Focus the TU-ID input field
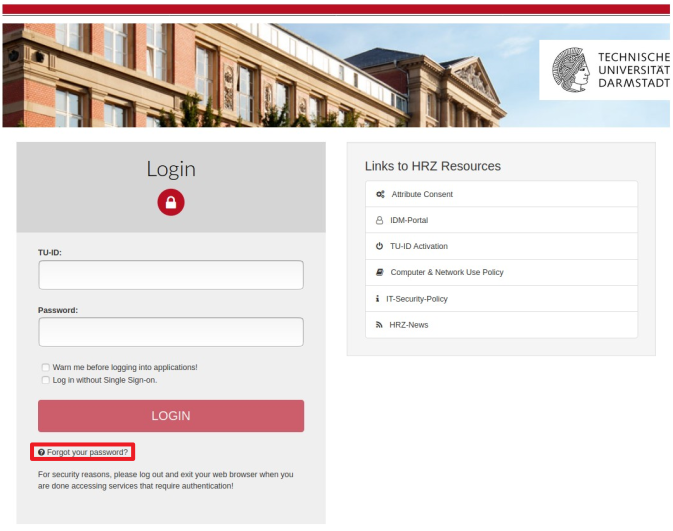Image resolution: width=673 pixels, height=531 pixels. [x=171, y=275]
